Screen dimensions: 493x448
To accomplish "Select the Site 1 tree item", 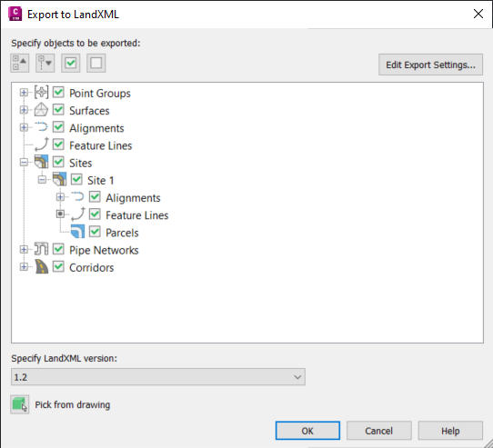I will (x=101, y=180).
